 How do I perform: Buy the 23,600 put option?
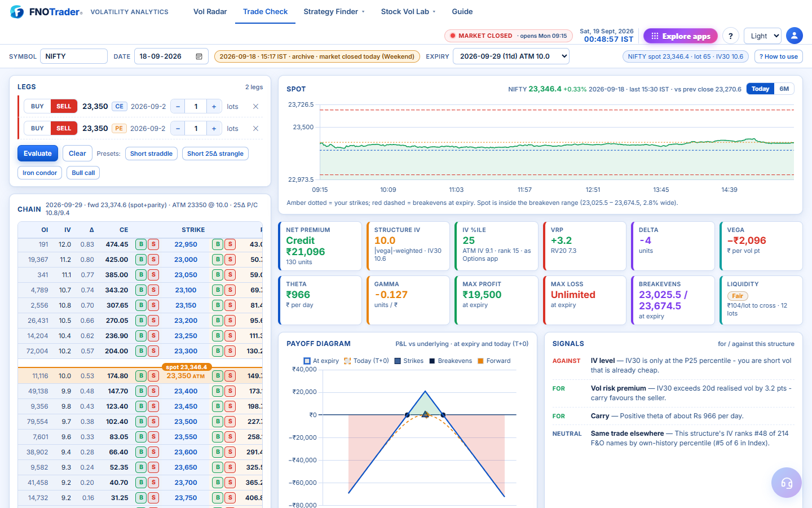point(218,452)
